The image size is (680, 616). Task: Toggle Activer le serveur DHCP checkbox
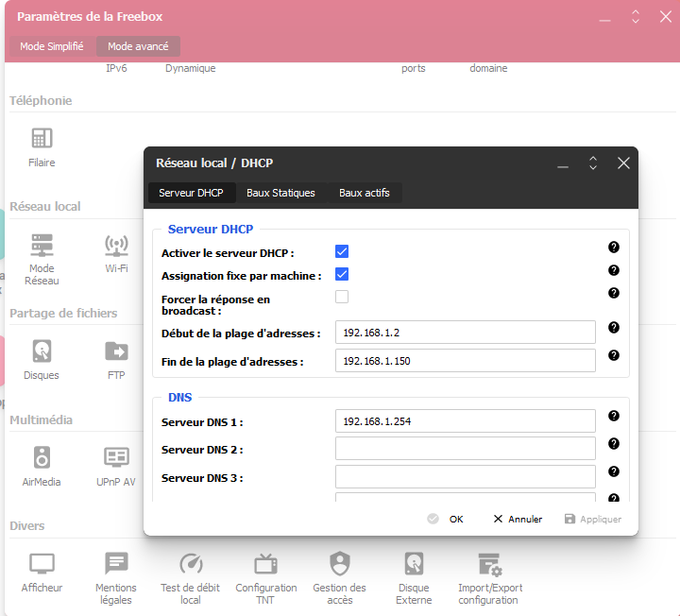coord(342,251)
